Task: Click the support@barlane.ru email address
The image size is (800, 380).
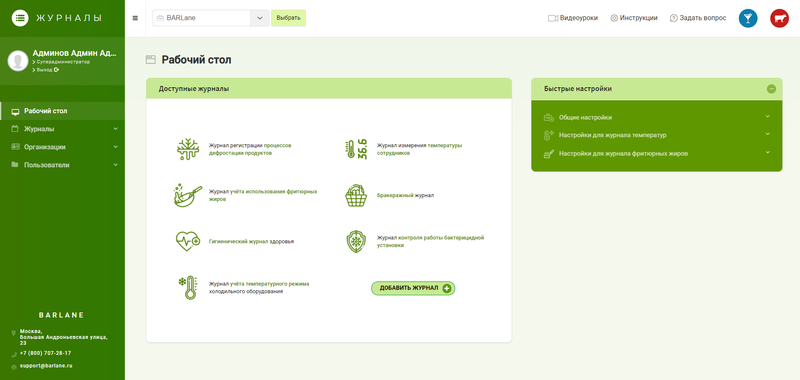Action: pos(46,366)
